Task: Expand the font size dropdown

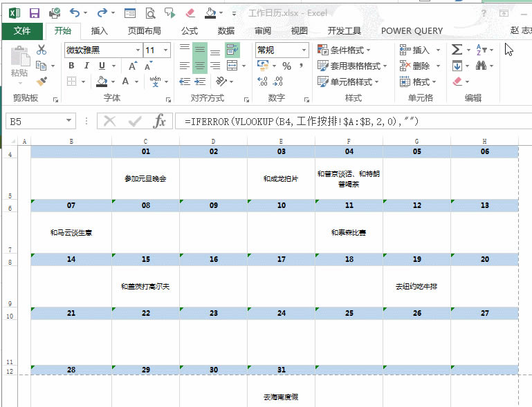Action: click(x=166, y=50)
